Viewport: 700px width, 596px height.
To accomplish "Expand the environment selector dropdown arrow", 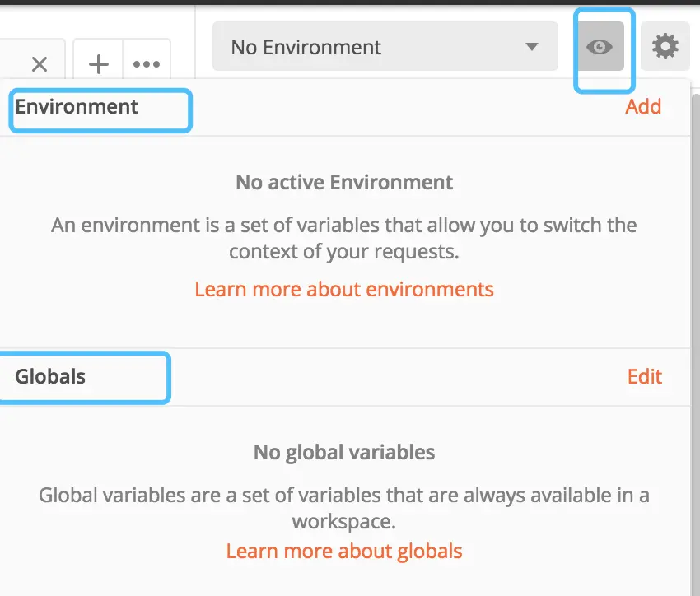I will click(x=532, y=47).
